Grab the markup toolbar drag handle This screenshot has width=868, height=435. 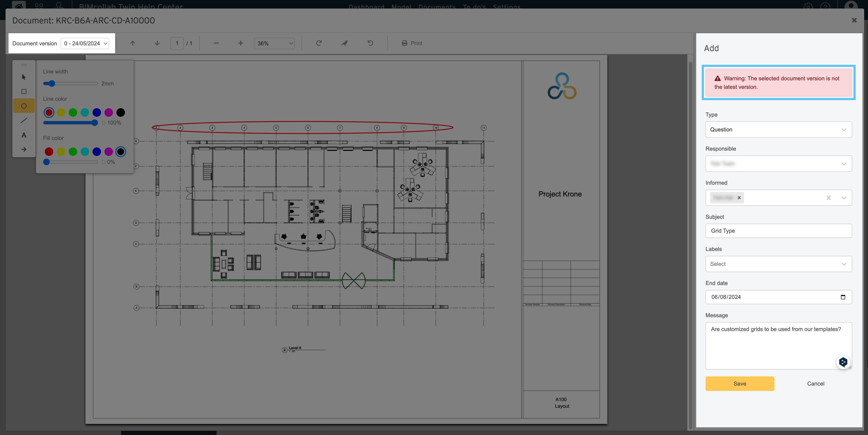(24, 65)
